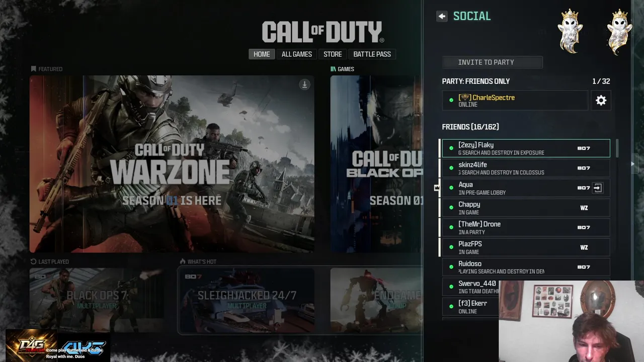Image resolution: width=644 pixels, height=362 pixels.
Task: Click join icon on Aqua's row
Action: tap(597, 188)
